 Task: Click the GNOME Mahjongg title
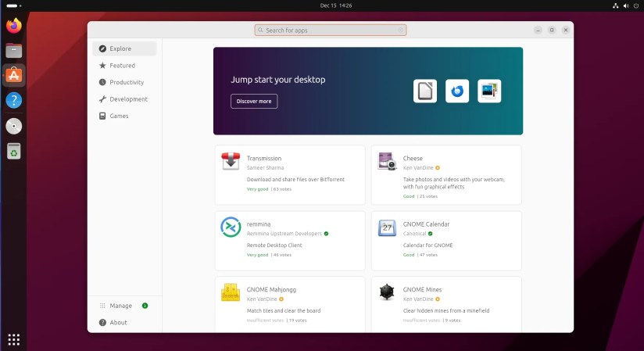point(271,289)
